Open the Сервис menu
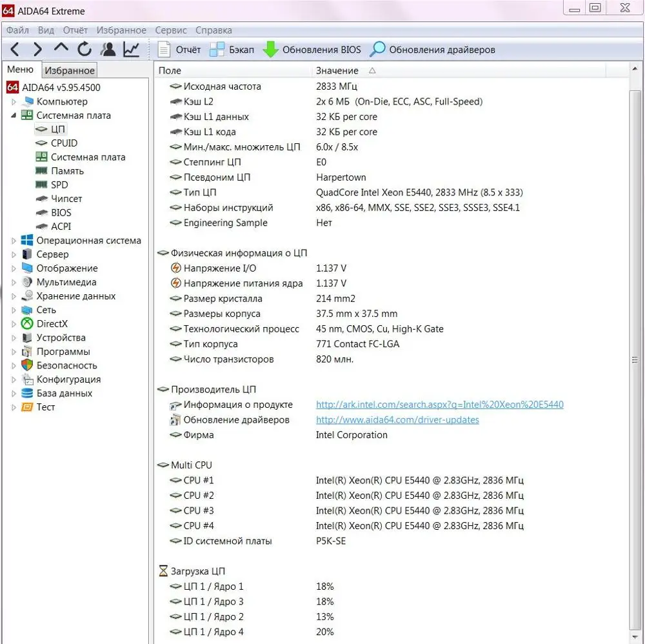The width and height of the screenshot is (645, 644). pyautogui.click(x=171, y=30)
